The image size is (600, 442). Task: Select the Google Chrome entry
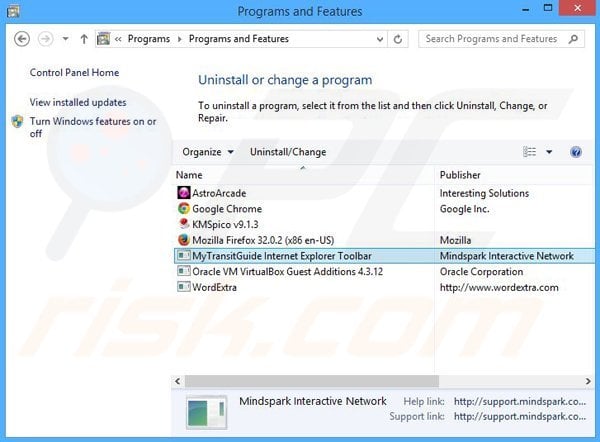(227, 209)
